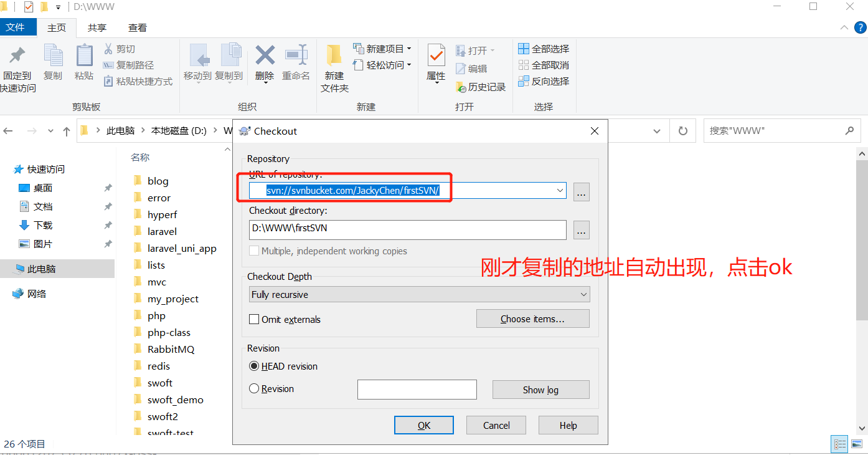The image size is (868, 455).
Task: Click the Show log button
Action: click(x=540, y=390)
